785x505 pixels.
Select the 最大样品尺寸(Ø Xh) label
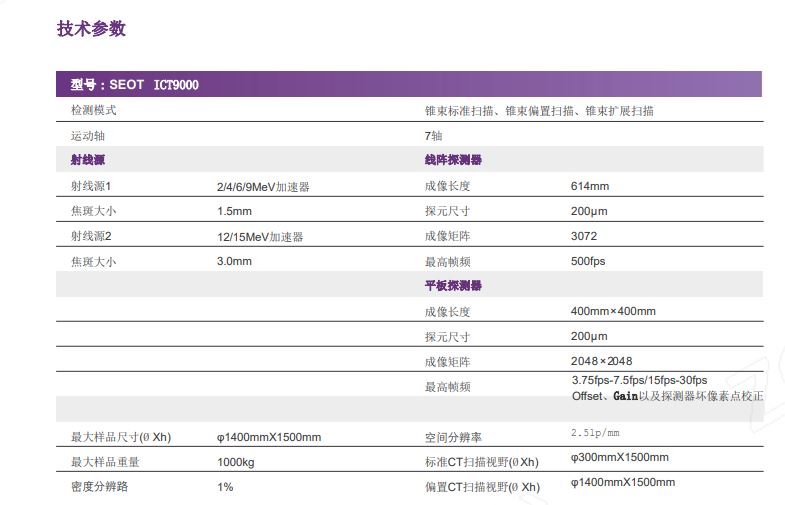point(121,437)
